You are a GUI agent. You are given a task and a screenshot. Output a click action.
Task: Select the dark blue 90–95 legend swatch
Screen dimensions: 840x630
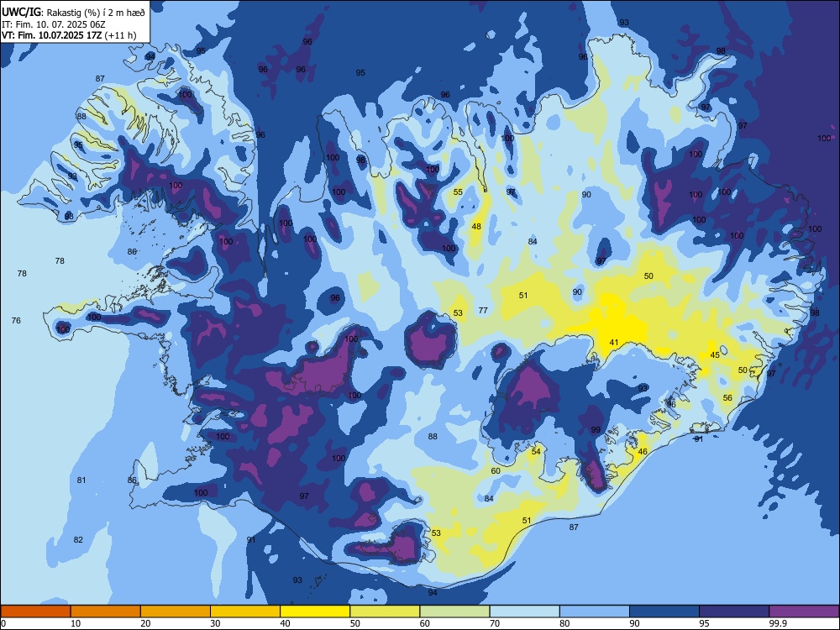664,612
